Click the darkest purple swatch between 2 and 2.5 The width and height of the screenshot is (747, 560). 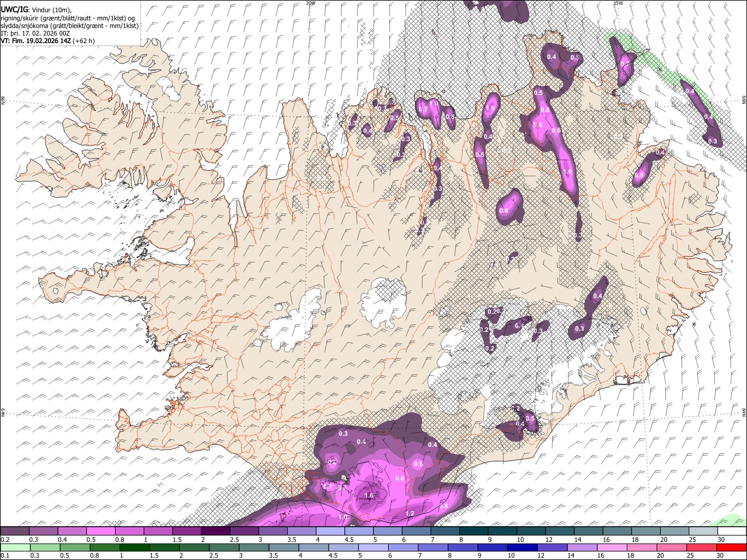215,531
